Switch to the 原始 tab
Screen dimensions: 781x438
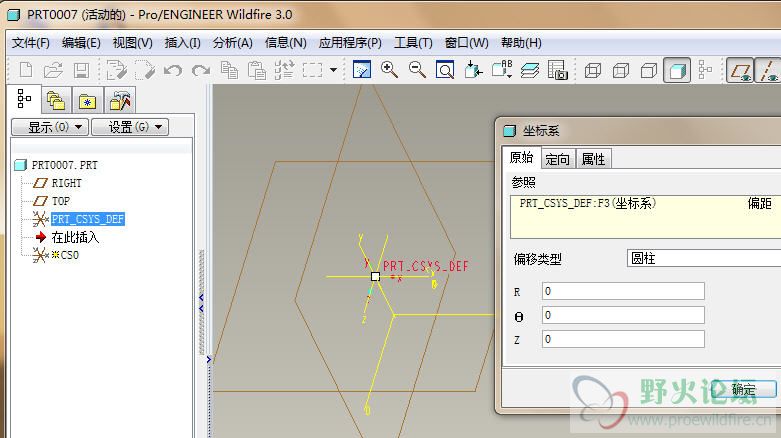point(521,158)
